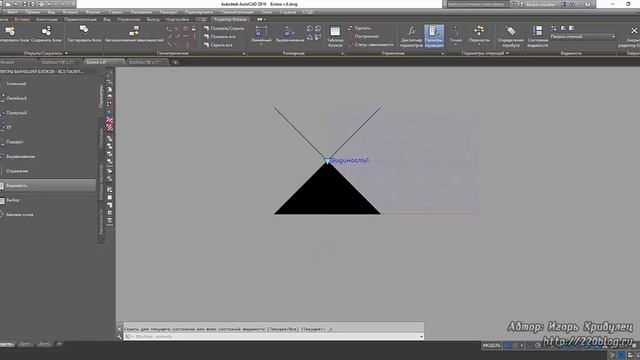
Task: Click the Visibility1 parameter grip triangle
Action: (327, 161)
